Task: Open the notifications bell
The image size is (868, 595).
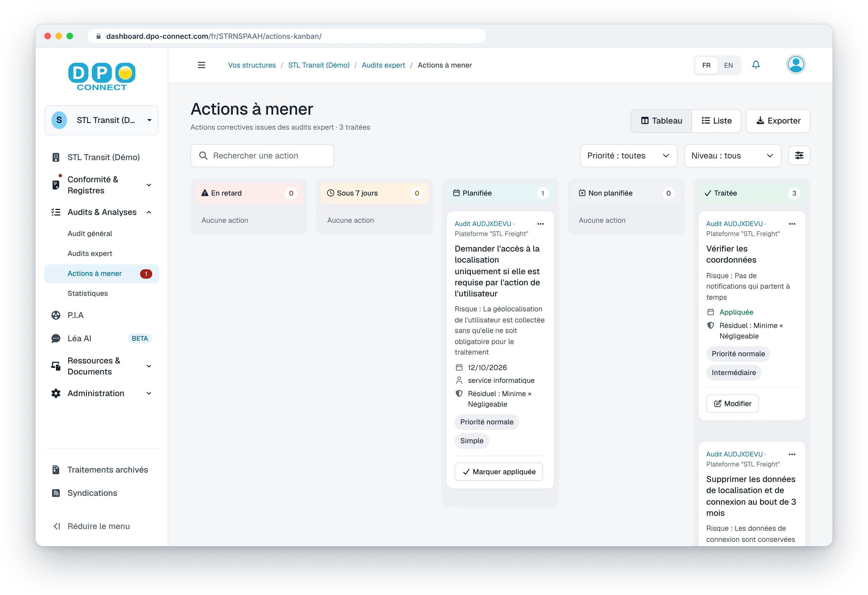Action: tap(756, 65)
